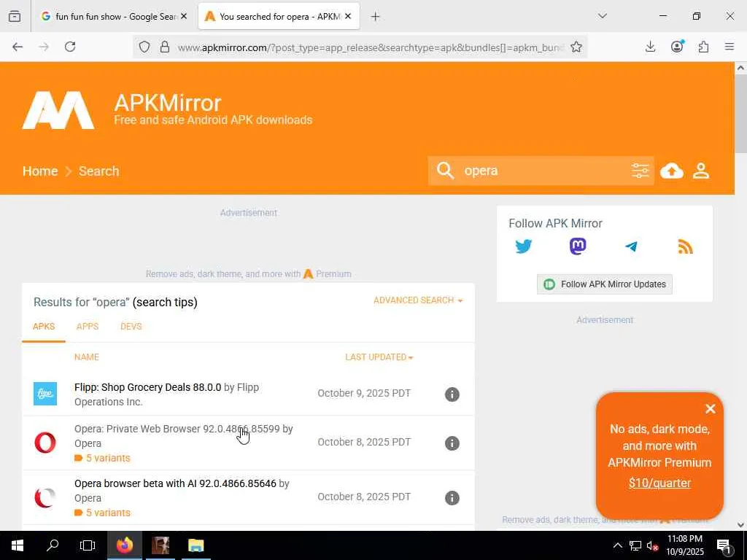Screen dimensions: 747x560
Task: Open Firefox extensions icon
Action: 703,47
